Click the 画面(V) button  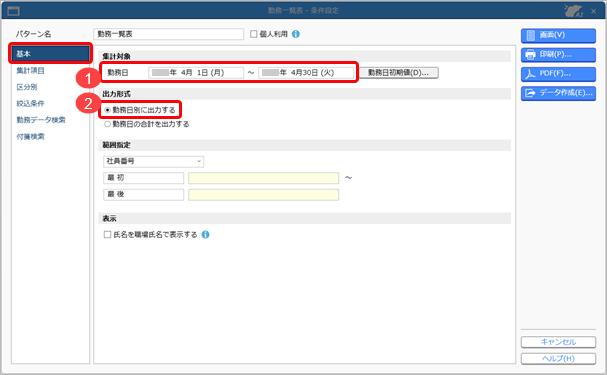click(x=558, y=35)
